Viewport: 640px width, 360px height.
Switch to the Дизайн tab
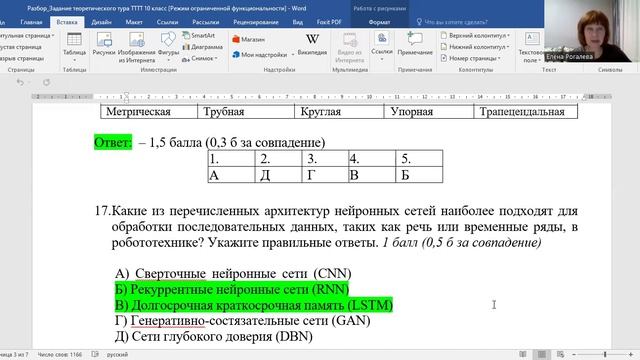(101, 22)
